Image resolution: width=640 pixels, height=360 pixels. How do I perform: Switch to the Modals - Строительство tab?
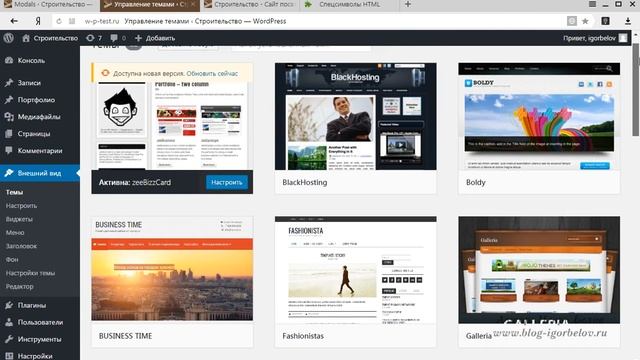click(x=49, y=5)
